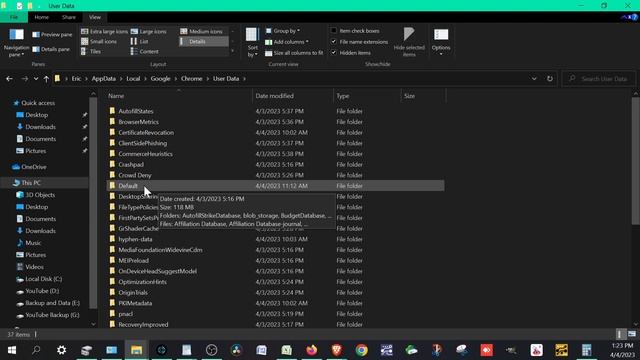Switch to the Home ribbon tab
640x360 pixels.
point(42,17)
